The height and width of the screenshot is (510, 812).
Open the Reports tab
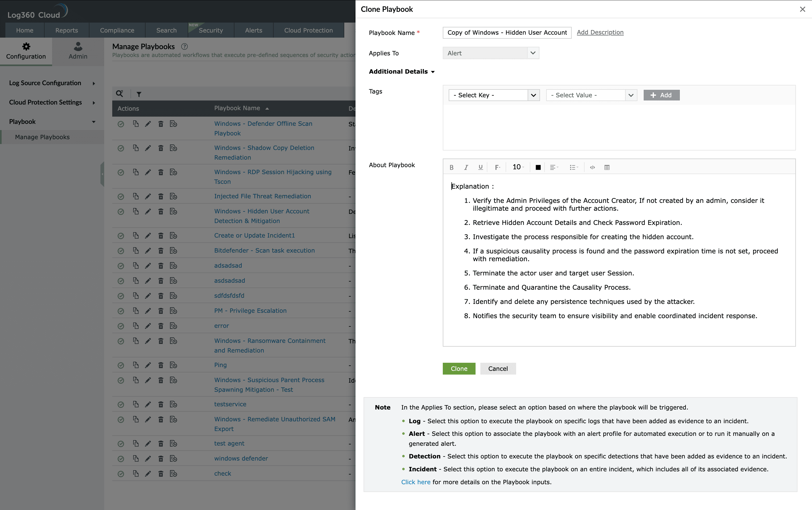tap(66, 30)
